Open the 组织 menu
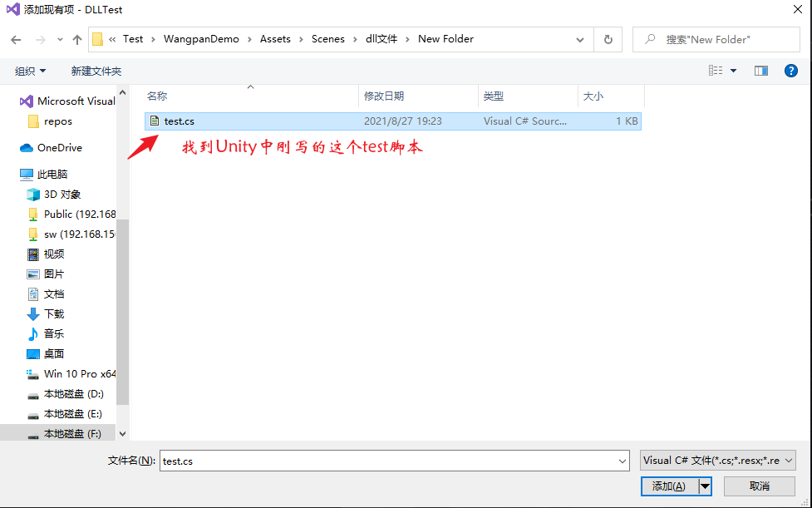Screen dimensions: 812x508 click(30, 71)
